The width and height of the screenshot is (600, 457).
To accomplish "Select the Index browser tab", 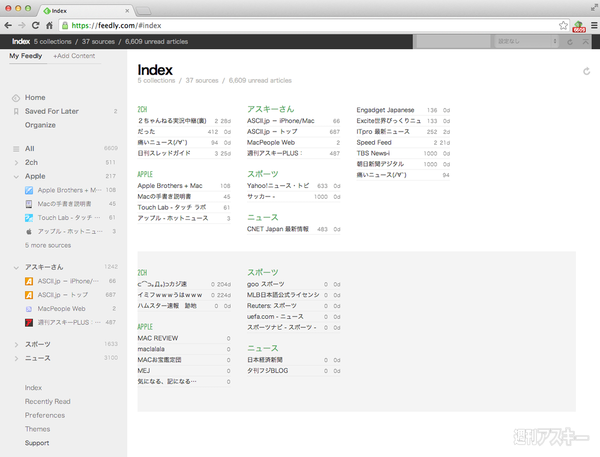I will pyautogui.click(x=86, y=11).
